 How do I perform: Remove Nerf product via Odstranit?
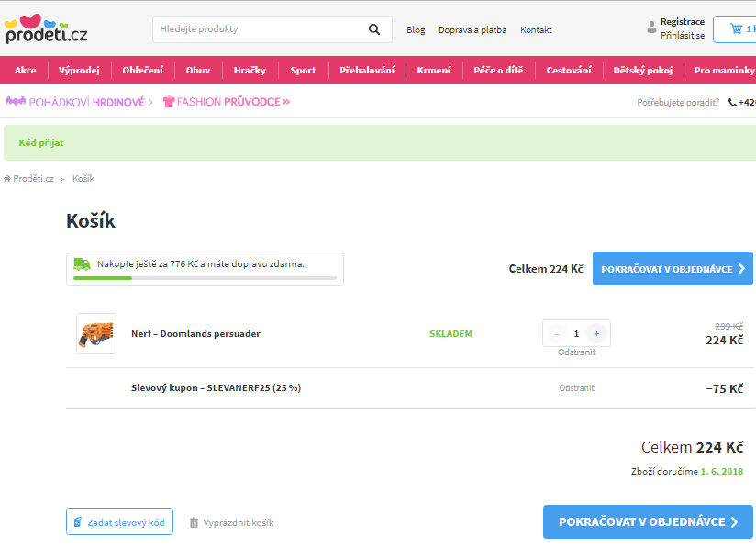click(x=576, y=352)
